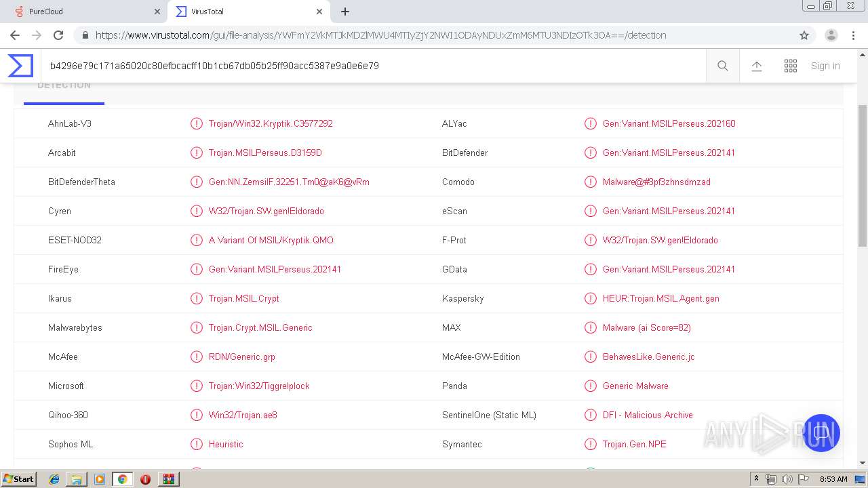The image size is (868, 488).
Task: Click the Kaspersky alert icon
Action: pos(591,298)
